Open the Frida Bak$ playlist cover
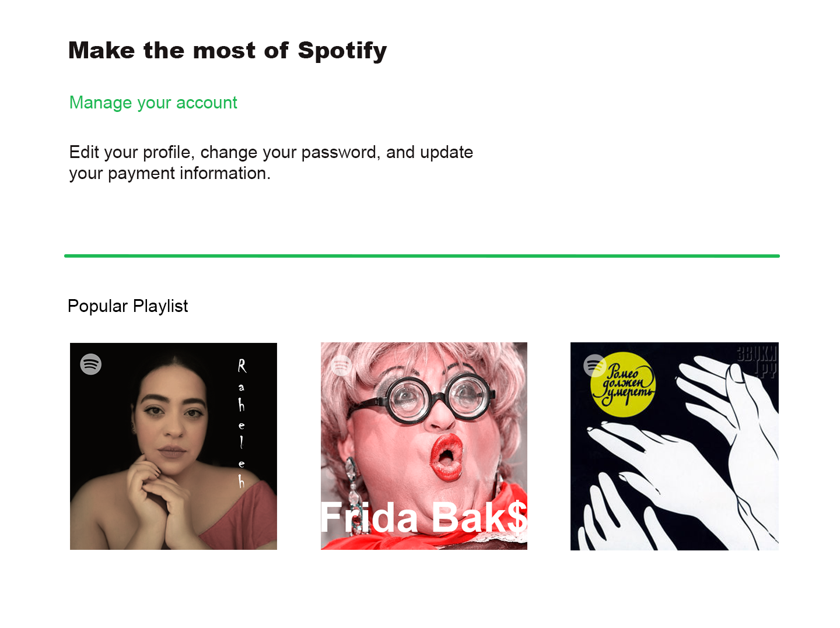 pyautogui.click(x=424, y=446)
